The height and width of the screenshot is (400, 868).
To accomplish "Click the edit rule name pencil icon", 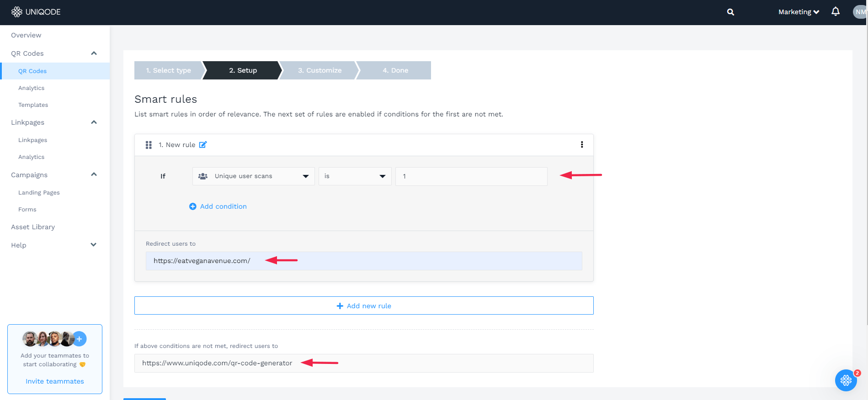I will click(x=203, y=145).
